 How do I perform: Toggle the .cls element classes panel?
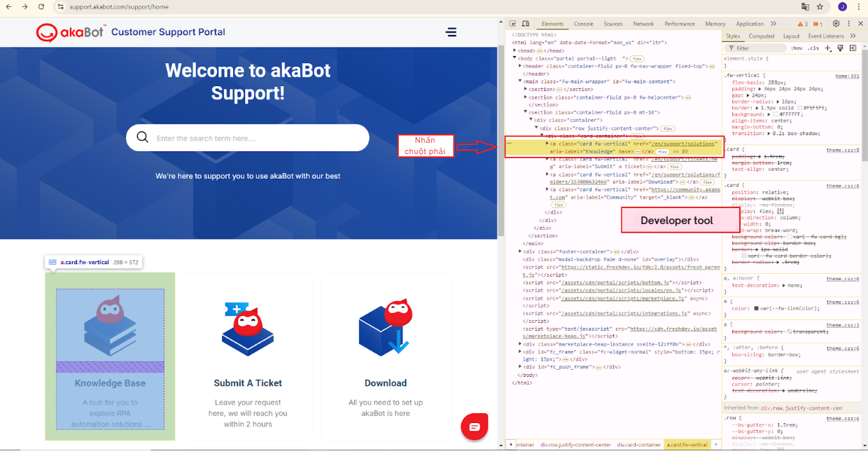(x=813, y=48)
